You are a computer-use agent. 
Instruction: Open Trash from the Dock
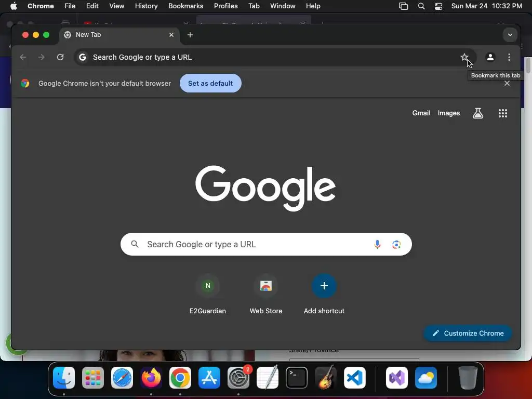coord(468,377)
